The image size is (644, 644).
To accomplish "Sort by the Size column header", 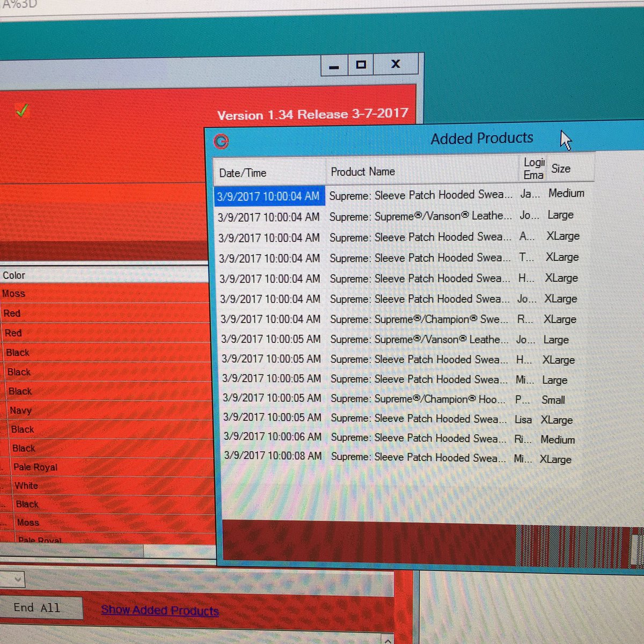I will click(x=570, y=168).
